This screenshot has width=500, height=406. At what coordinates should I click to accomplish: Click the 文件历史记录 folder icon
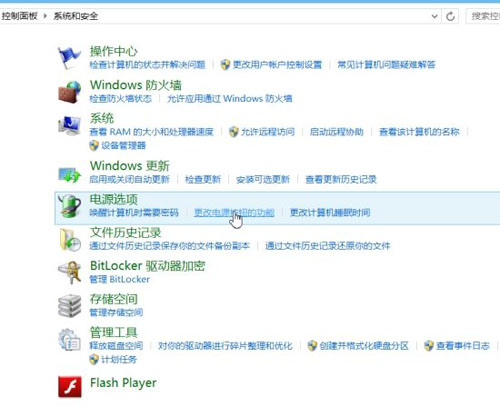coord(69,239)
